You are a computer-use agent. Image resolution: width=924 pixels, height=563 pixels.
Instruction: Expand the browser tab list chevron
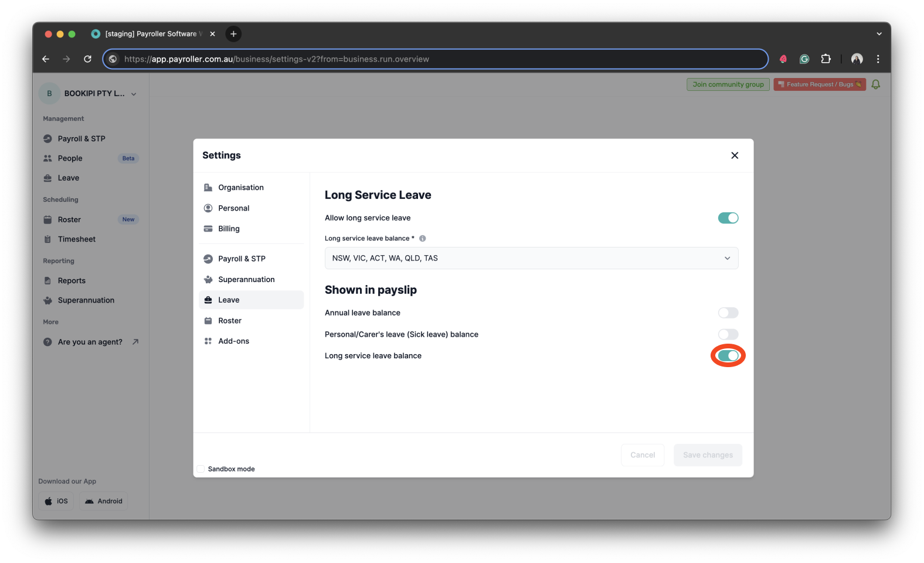879,34
